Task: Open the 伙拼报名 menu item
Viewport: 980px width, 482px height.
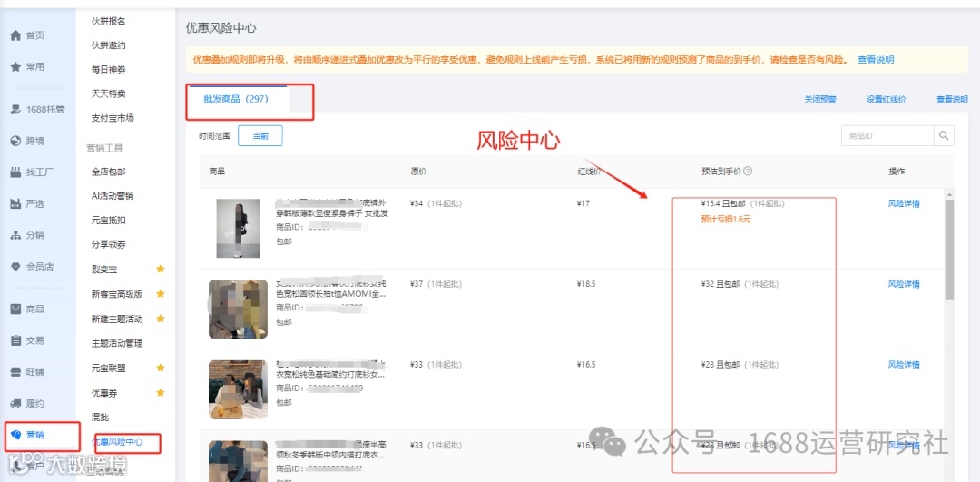Action: pyautogui.click(x=109, y=21)
